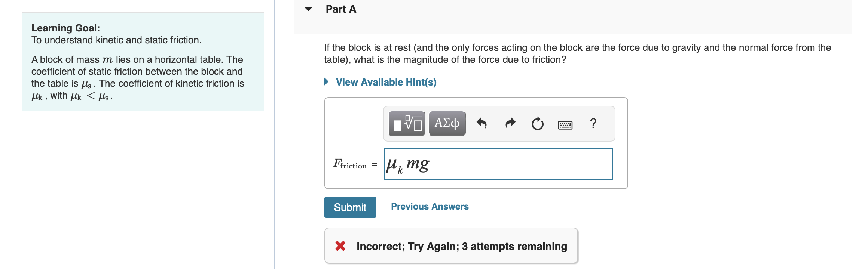Viewport: 868px width, 269px height.
Task: Redo the equation edit
Action: pyautogui.click(x=510, y=123)
